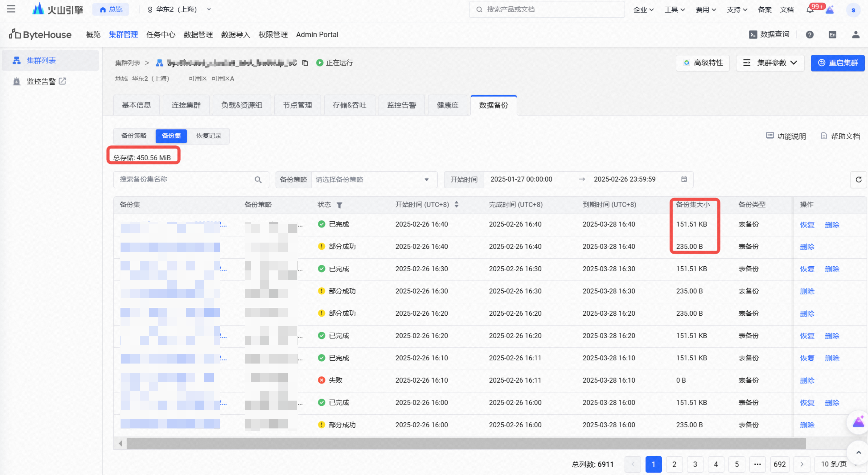The image size is (868, 475).
Task: Open 数据查询 console
Action: point(769,35)
